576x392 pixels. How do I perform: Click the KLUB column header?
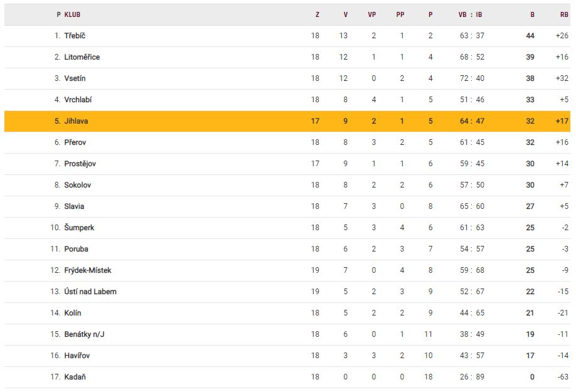click(72, 14)
